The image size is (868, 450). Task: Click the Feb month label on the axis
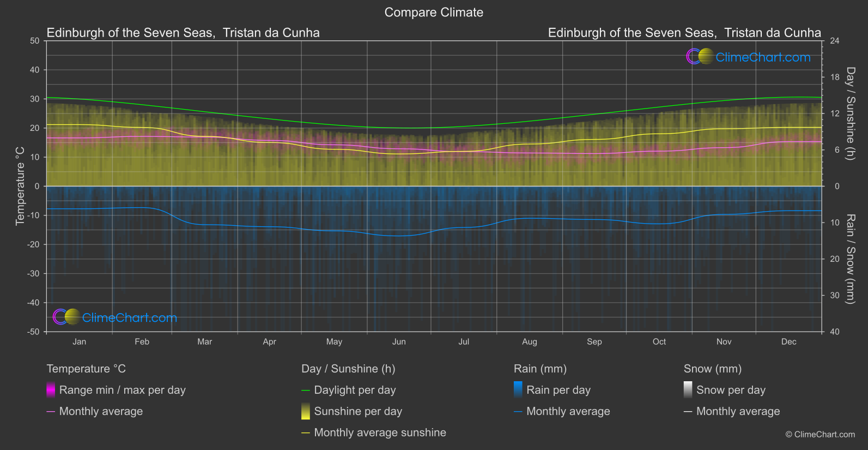point(142,341)
